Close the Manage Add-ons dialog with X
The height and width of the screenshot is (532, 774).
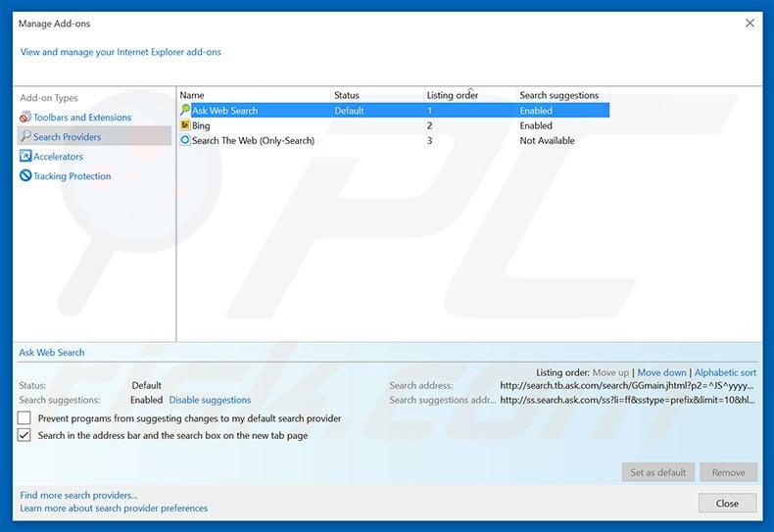click(750, 24)
